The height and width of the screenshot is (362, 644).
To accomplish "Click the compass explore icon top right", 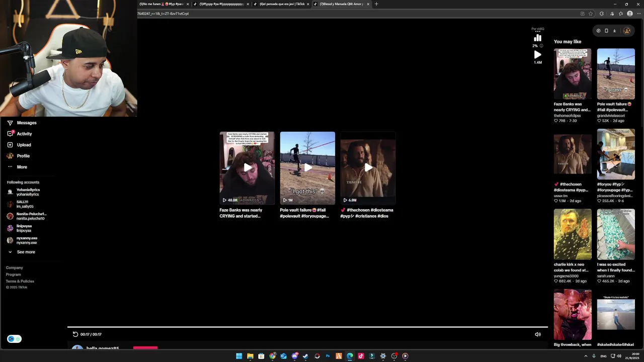I will 598,31.
